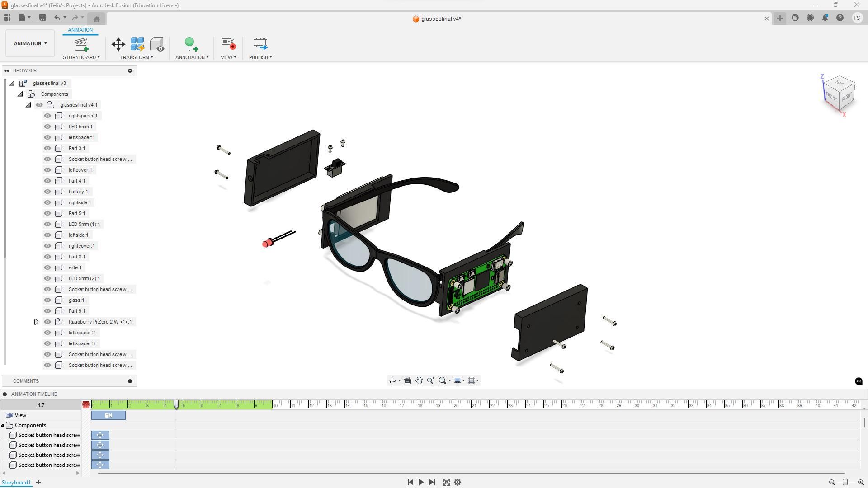Add a new storyboard with plus button
This screenshot has height=488, width=868.
coord(38,482)
